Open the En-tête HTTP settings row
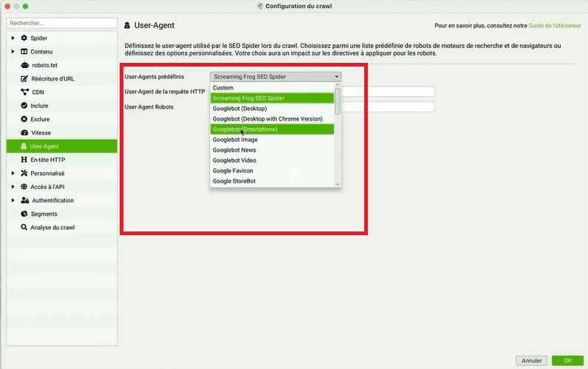 point(62,160)
